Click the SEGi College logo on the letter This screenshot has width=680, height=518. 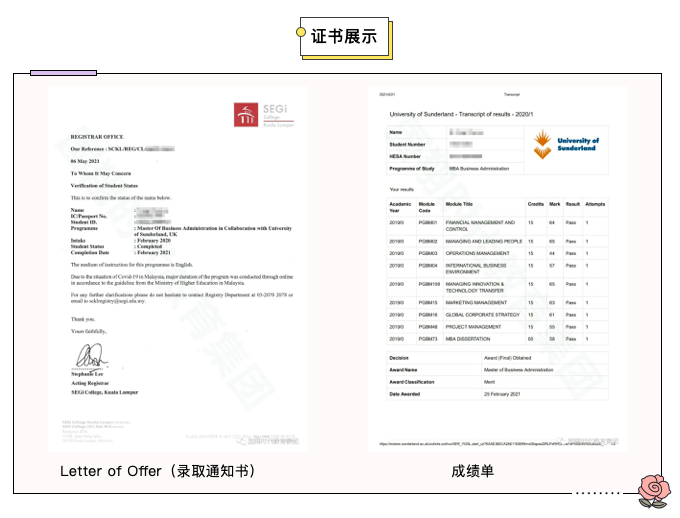264,115
